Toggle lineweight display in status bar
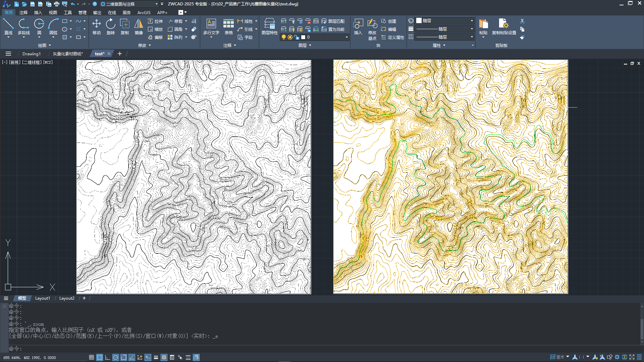Image resolution: width=644 pixels, height=362 pixels. pyautogui.click(x=156, y=357)
